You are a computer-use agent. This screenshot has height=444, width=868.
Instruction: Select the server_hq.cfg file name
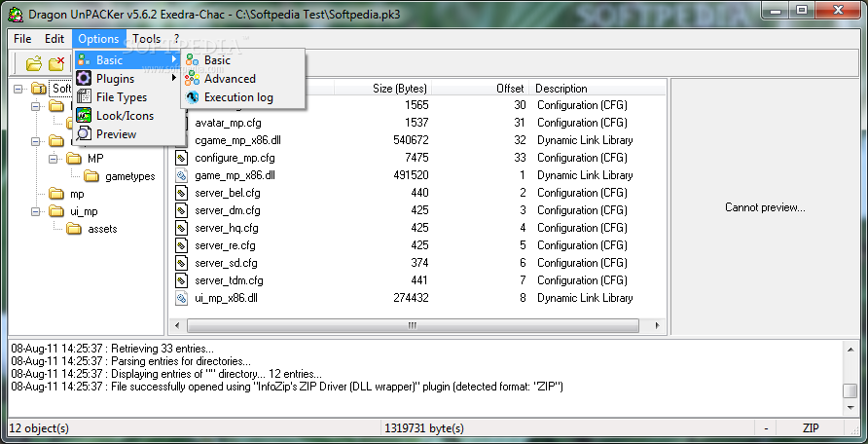tap(227, 228)
